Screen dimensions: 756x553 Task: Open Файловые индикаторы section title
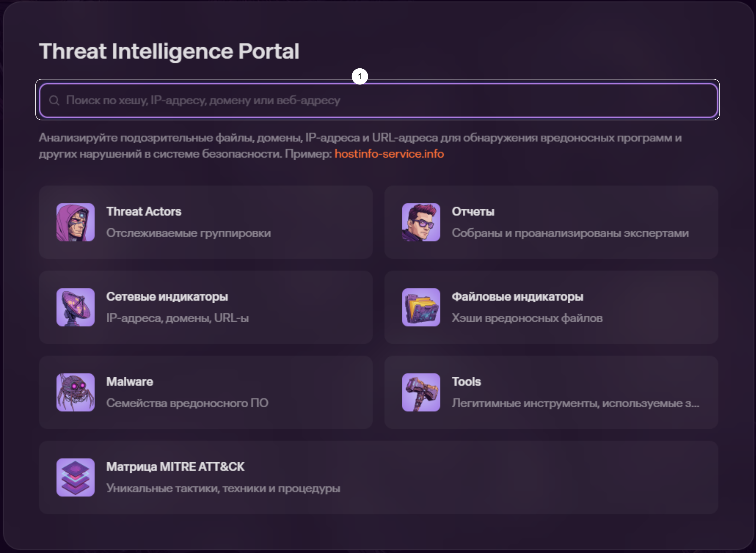(x=517, y=297)
